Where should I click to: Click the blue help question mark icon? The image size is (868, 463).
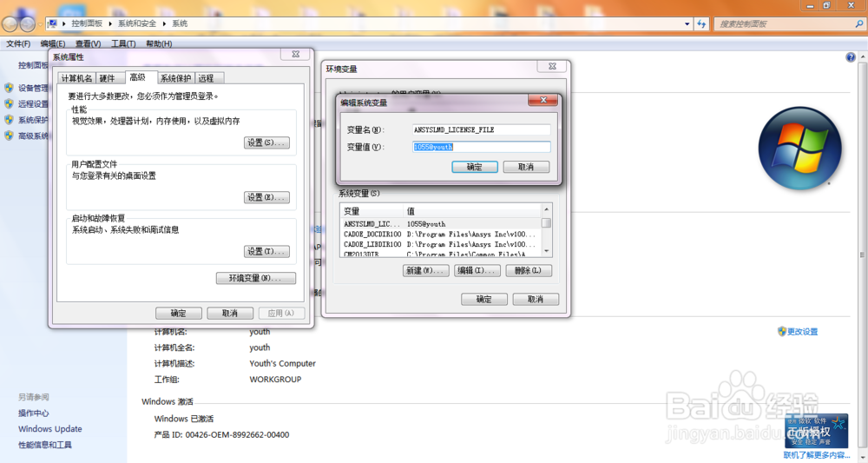pyautogui.click(x=851, y=57)
